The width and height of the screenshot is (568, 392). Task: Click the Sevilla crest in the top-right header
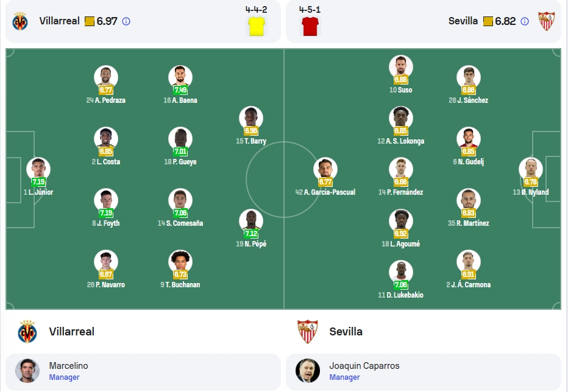point(547,21)
